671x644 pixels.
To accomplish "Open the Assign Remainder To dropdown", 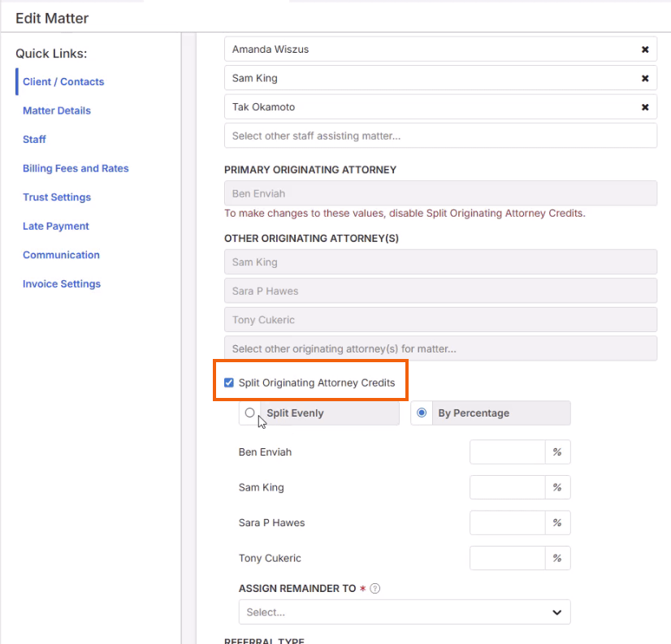I will point(405,612).
